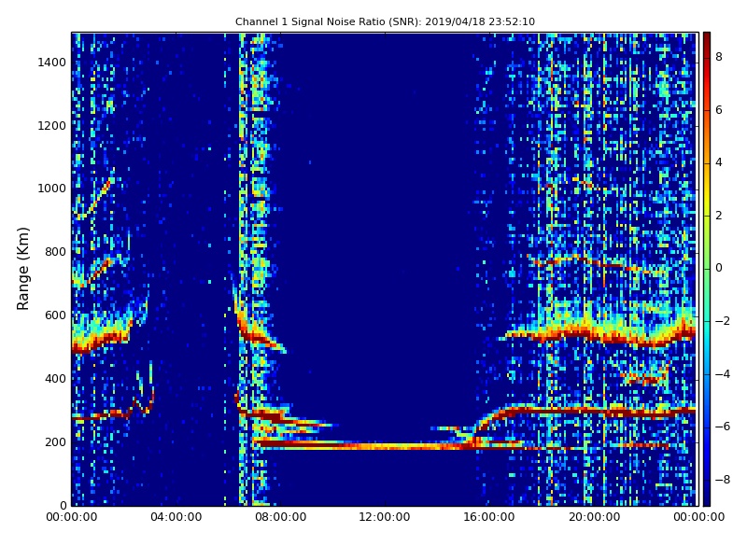The width and height of the screenshot is (747, 560).
Task: Click the 'Range (Km)' y-axis label
Action: (x=22, y=269)
